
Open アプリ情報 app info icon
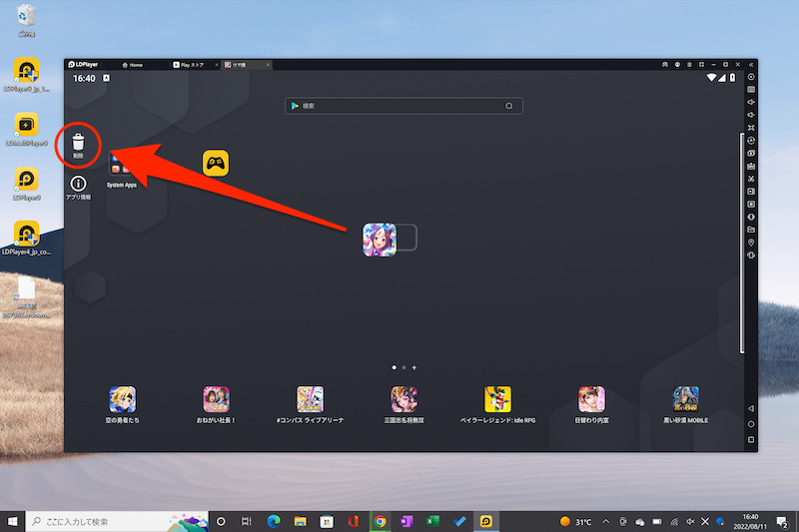(78, 184)
